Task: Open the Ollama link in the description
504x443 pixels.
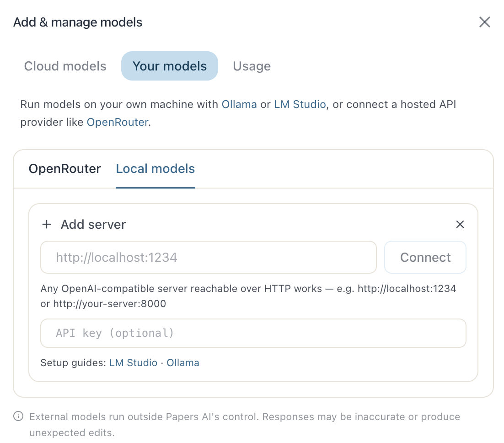Action: [x=239, y=104]
